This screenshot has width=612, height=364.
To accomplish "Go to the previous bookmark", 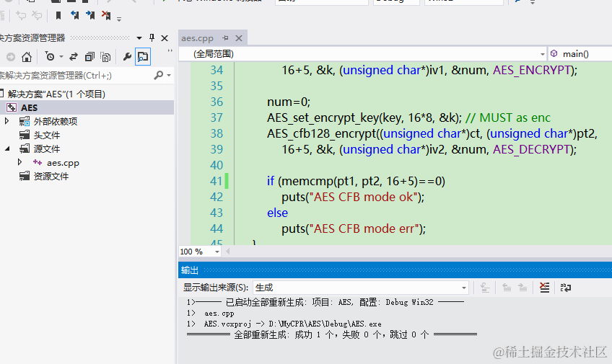I will coord(74,15).
